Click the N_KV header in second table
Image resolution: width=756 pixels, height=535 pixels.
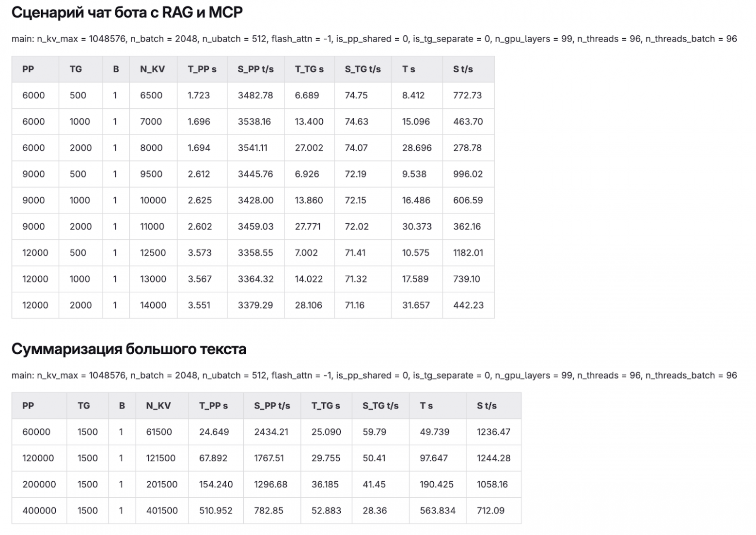tap(158, 406)
